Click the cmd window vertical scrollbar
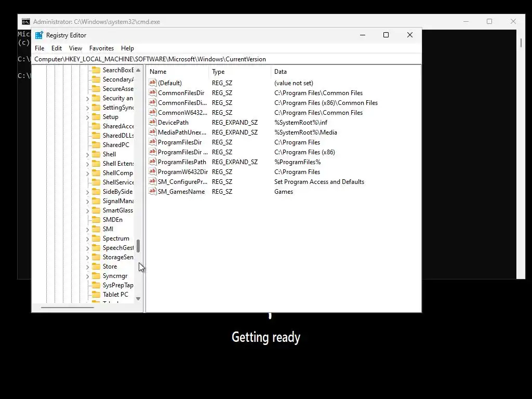The width and height of the screenshot is (532, 399). tap(521, 43)
